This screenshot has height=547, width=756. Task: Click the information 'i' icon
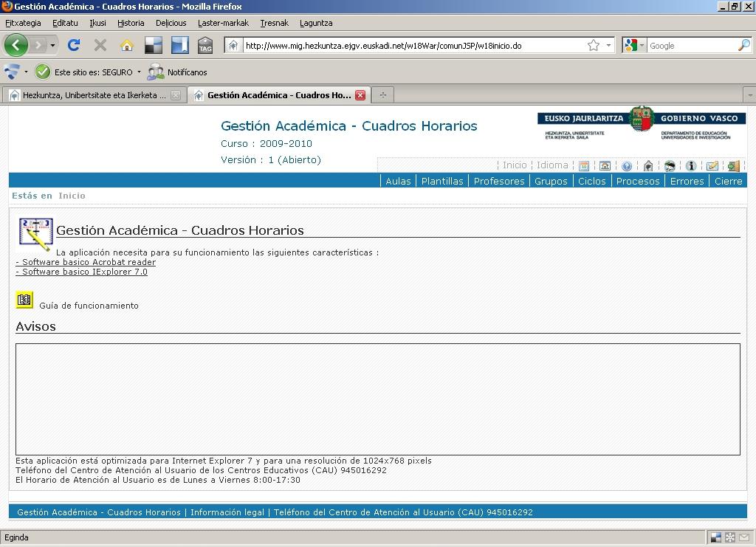click(691, 166)
